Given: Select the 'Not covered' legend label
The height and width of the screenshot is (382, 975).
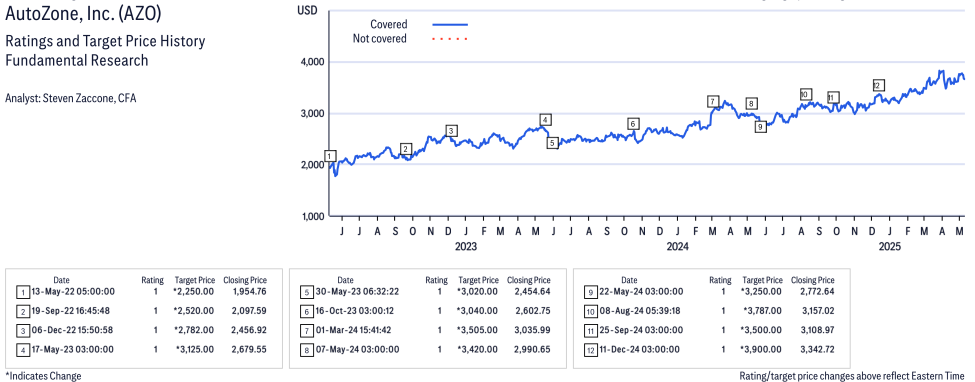Looking at the screenshot, I should [x=379, y=39].
